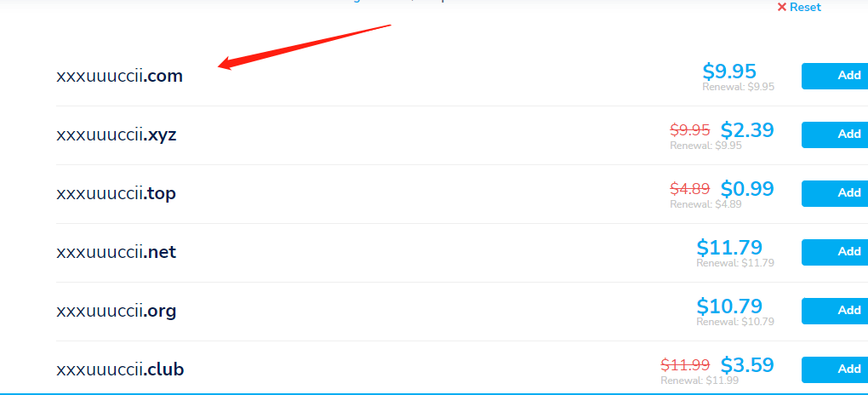Select the xxxuuuccii.com domain name

(120, 76)
